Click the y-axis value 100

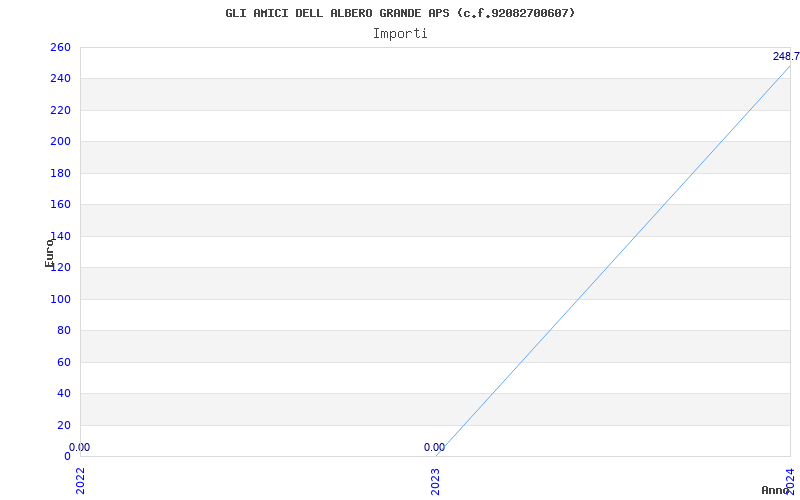60,299
